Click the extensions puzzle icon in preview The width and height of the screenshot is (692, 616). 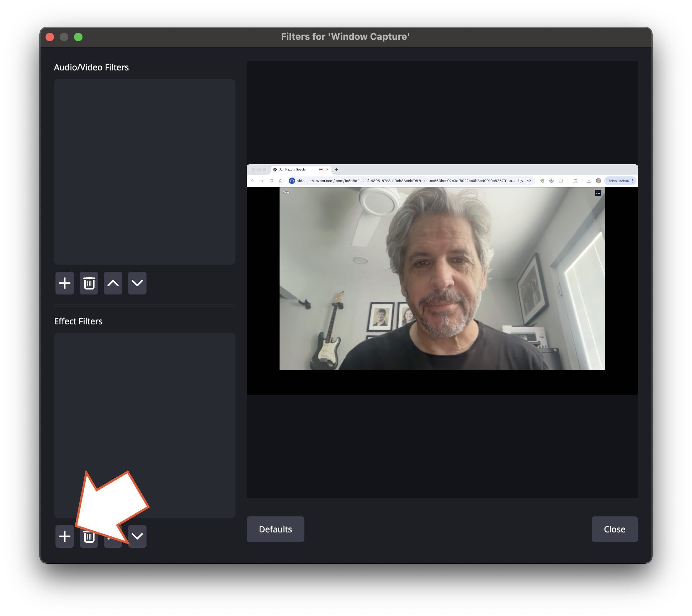point(561,181)
